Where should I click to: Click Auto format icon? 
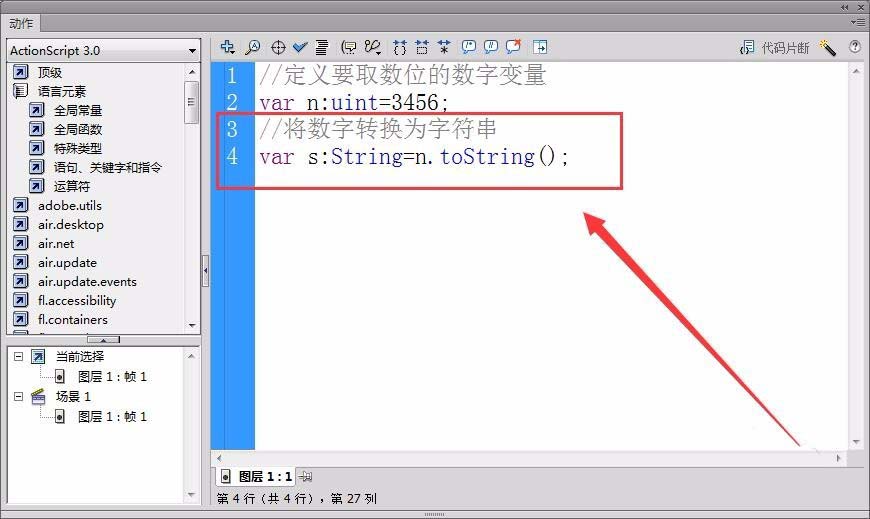322,48
